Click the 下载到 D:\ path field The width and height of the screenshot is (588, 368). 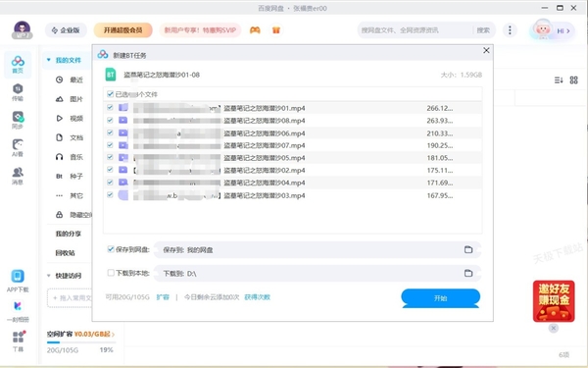[318, 273]
